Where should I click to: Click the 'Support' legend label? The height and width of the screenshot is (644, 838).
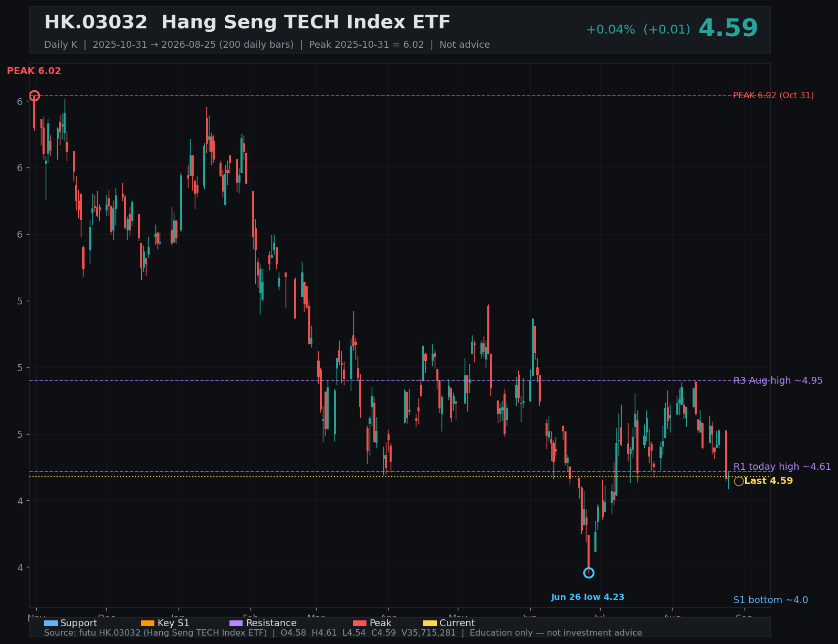coord(79,623)
